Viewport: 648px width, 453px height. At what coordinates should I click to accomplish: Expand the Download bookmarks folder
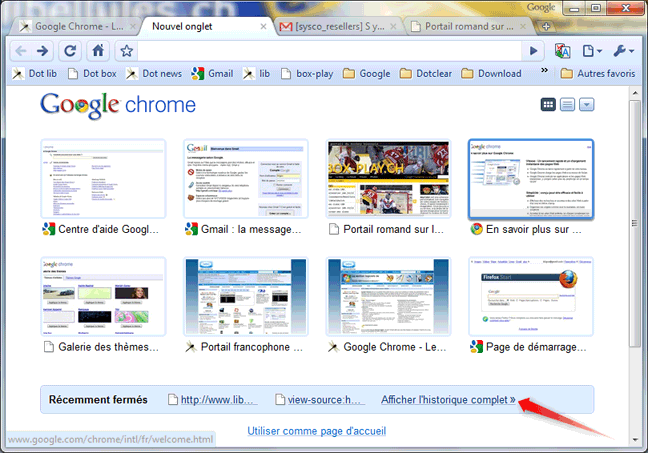[x=491, y=74]
